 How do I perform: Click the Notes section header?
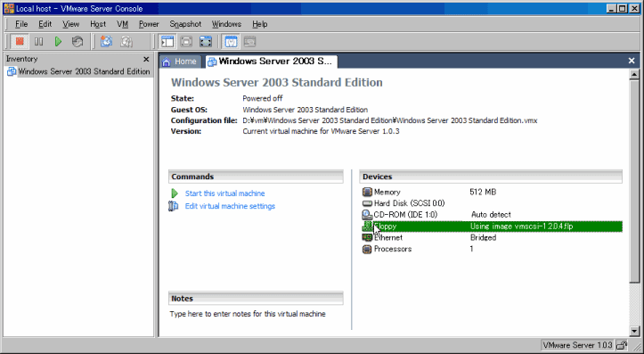click(x=256, y=299)
